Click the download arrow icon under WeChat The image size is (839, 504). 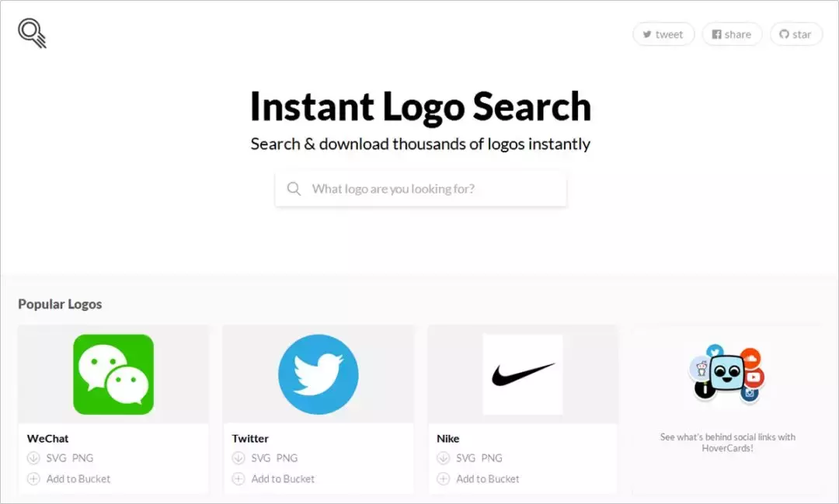pos(33,458)
